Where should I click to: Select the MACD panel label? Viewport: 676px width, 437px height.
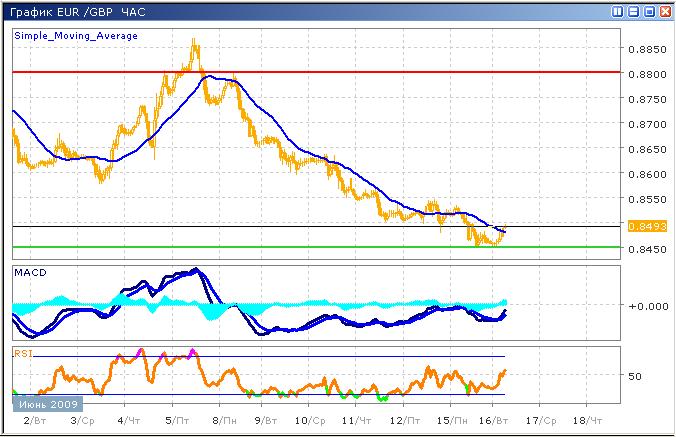[x=30, y=272]
